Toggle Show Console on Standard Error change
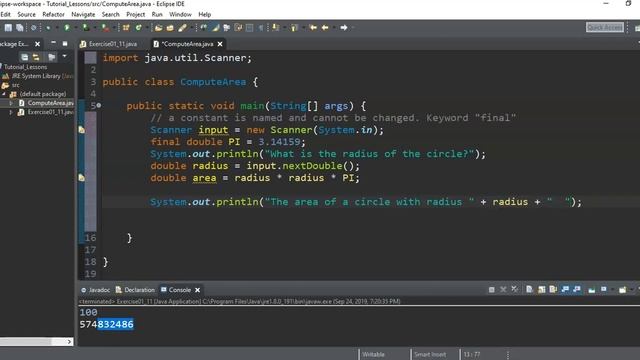Image resolution: width=640 pixels, height=360 pixels. coord(577,289)
